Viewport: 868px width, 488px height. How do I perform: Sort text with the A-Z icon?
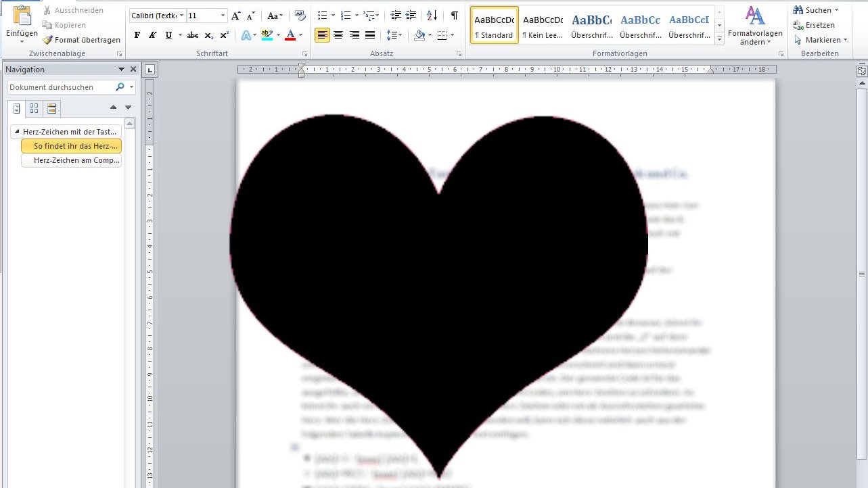tap(432, 16)
